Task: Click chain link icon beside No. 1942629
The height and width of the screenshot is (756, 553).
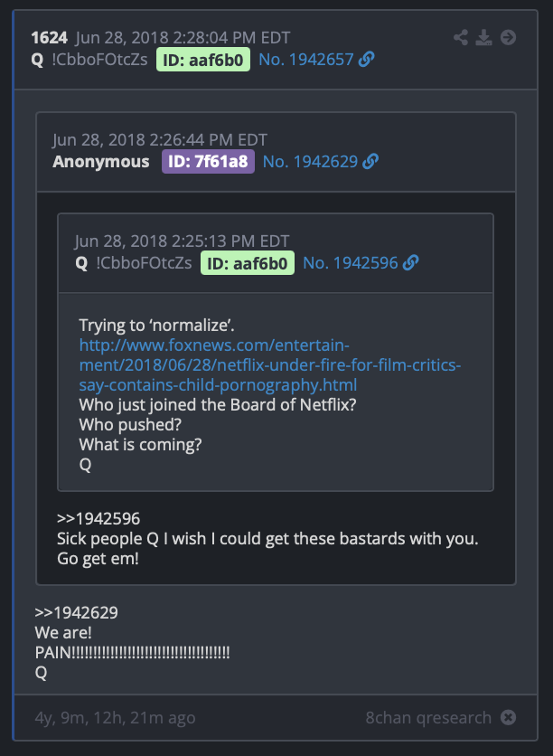Action: click(x=370, y=162)
